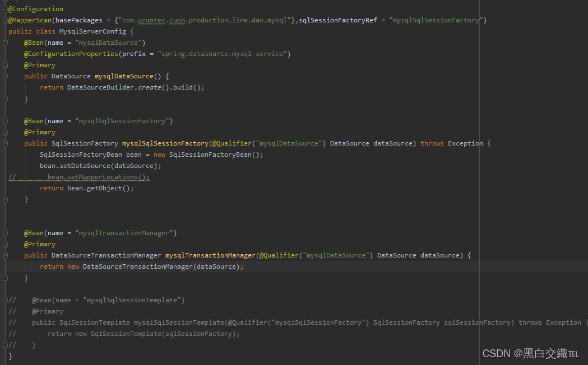
Task: Click @Qualifier on the SqlSessionFactory method line
Action: [x=232, y=143]
